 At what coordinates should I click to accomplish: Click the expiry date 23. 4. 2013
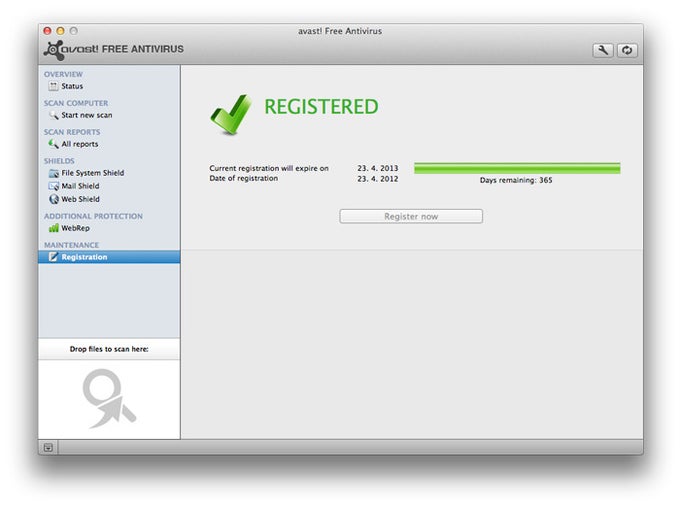[x=378, y=168]
